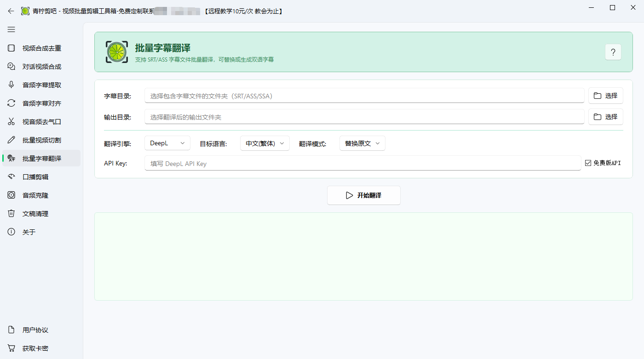644x359 pixels.
Task: Select the 批量字幕翻译 sidebar item
Action: (41, 158)
